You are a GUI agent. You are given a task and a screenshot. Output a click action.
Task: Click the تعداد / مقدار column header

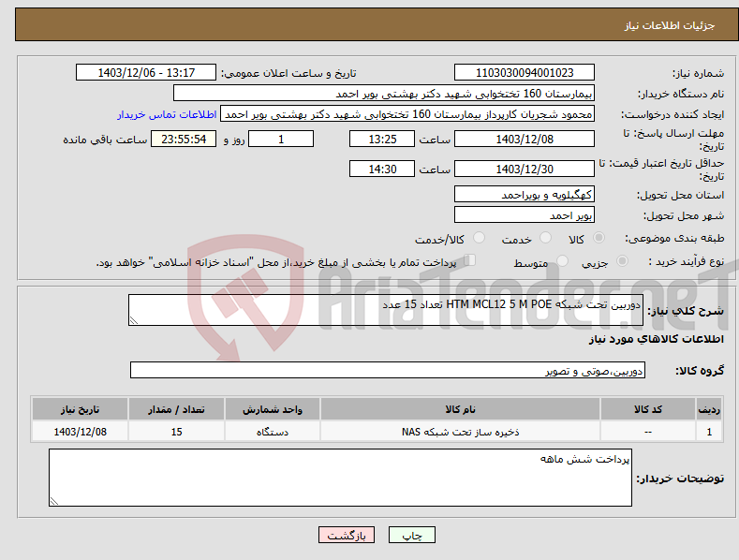(x=176, y=409)
